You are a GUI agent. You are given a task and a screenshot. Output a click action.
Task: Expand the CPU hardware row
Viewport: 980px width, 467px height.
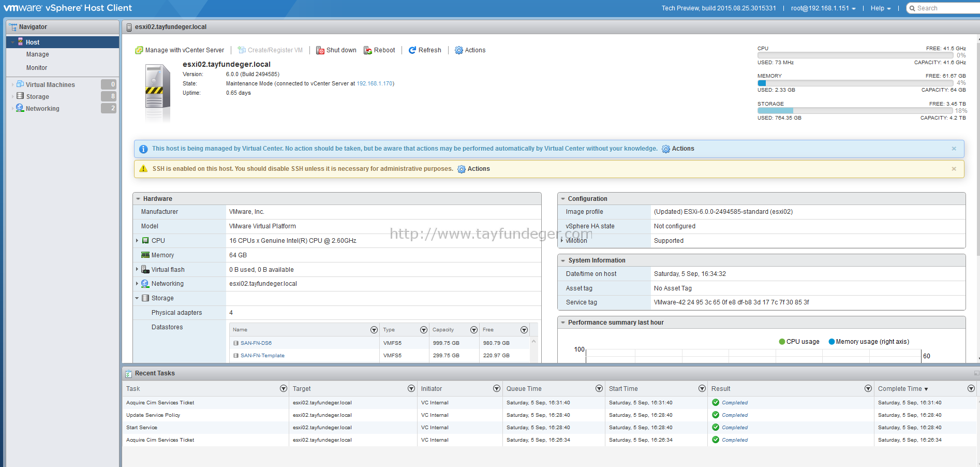(x=137, y=241)
